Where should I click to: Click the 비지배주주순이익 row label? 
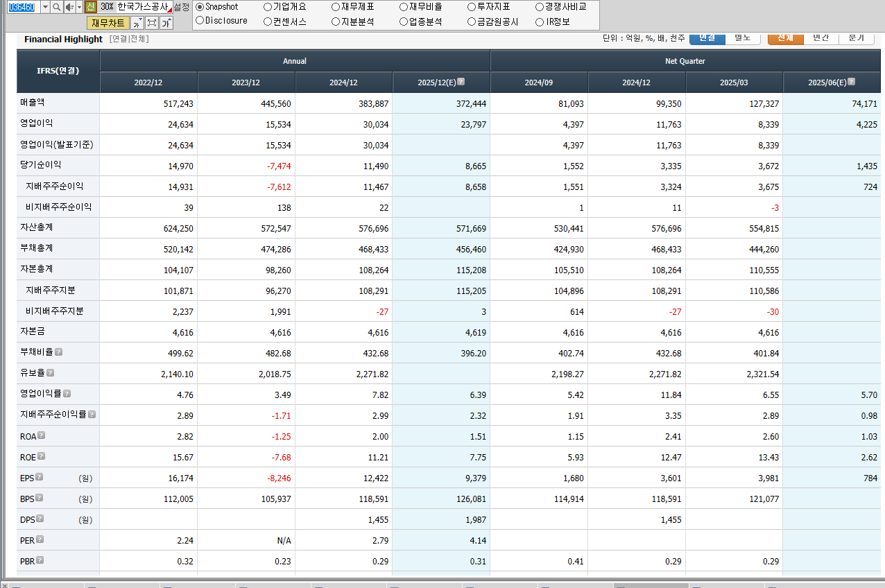[x=59, y=207]
